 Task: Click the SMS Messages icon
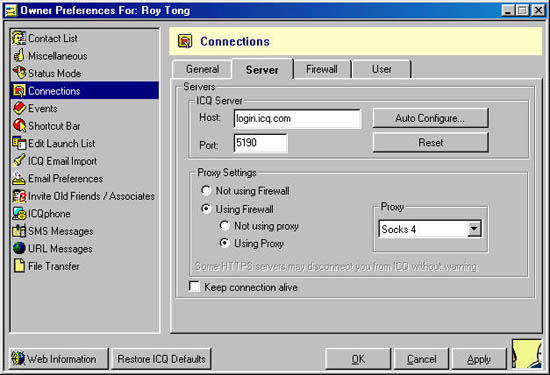[19, 231]
